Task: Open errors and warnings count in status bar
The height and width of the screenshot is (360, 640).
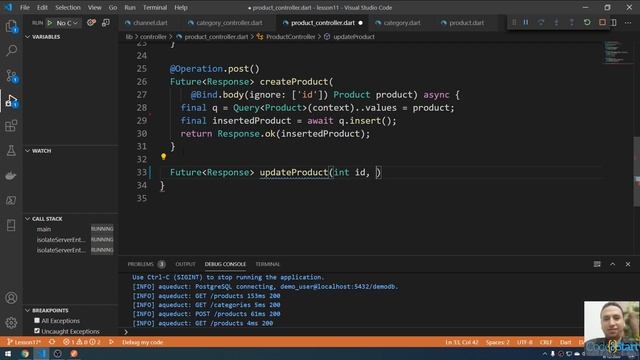Action: pyautogui.click(x=81, y=342)
